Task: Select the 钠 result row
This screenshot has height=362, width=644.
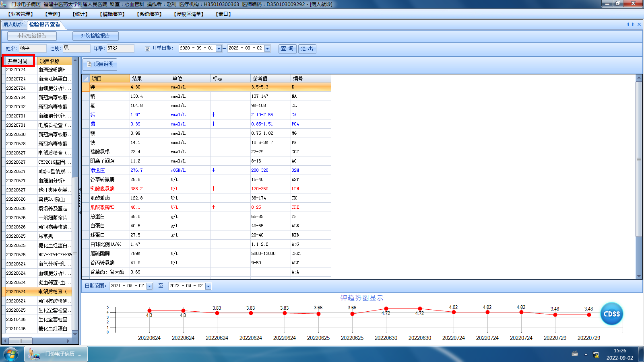Action: (206, 97)
